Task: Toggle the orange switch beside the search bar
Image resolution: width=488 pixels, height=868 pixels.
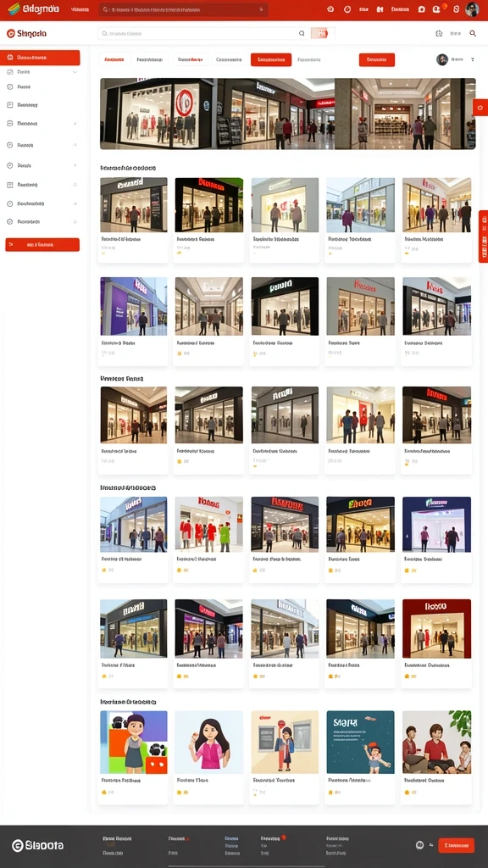Action: pyautogui.click(x=319, y=33)
